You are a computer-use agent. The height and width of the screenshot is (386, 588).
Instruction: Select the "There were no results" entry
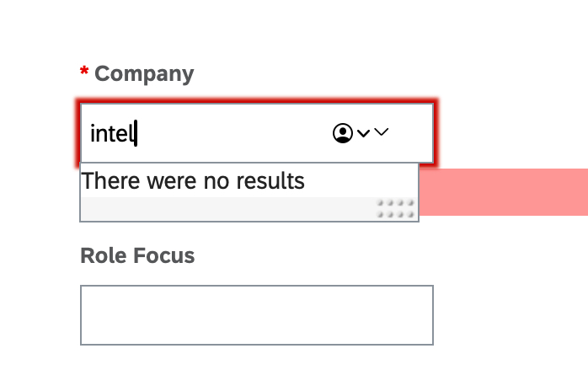click(193, 180)
